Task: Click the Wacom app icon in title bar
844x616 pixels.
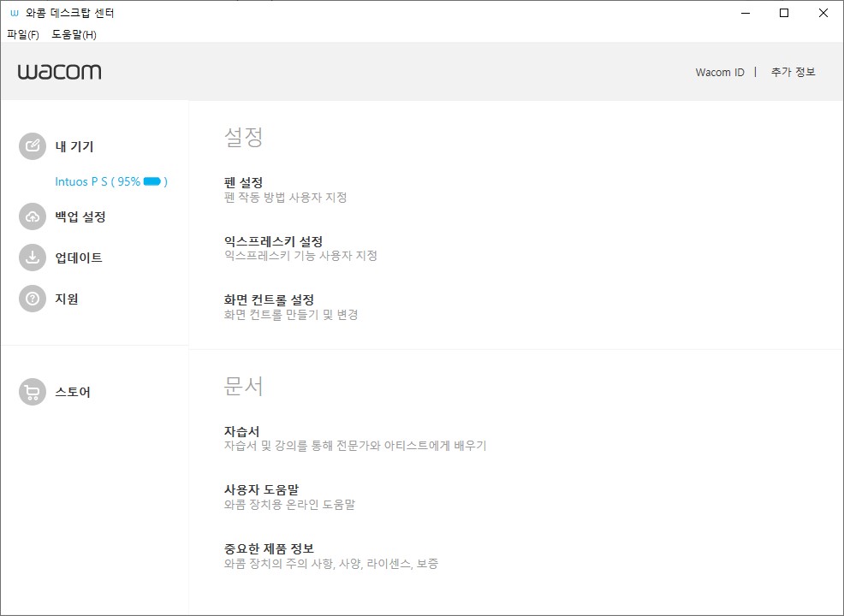Action: tap(15, 13)
